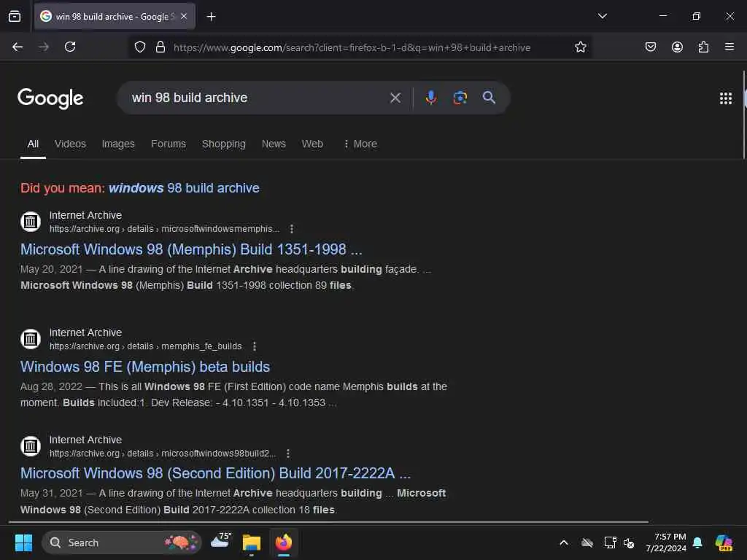
Task: Switch to the Shopping tab
Action: 223,144
